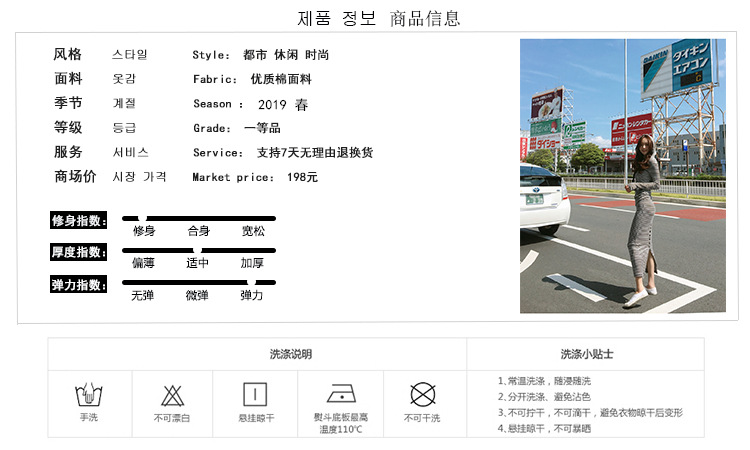Click the 服务 row label
The width and height of the screenshot is (750, 450).
pyautogui.click(x=68, y=152)
